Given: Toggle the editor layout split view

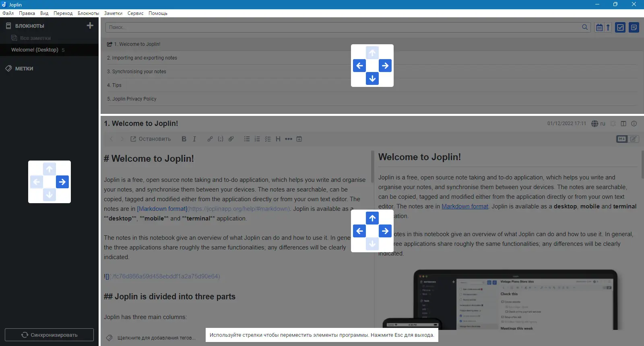Looking at the screenshot, I should (x=623, y=124).
